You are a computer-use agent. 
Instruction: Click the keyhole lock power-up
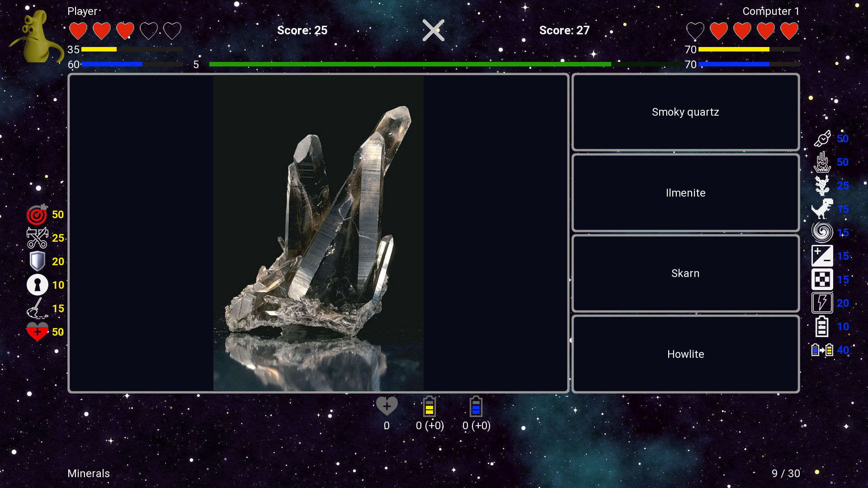(x=37, y=285)
